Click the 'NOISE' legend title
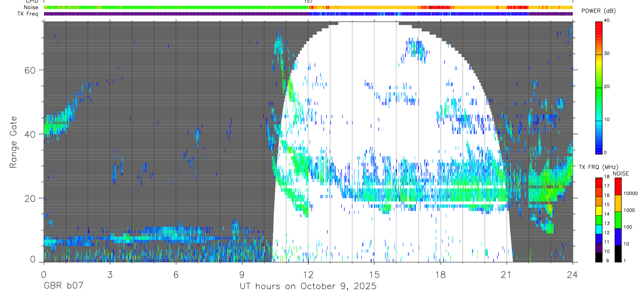The height and width of the screenshot is (297, 644). coord(621,173)
